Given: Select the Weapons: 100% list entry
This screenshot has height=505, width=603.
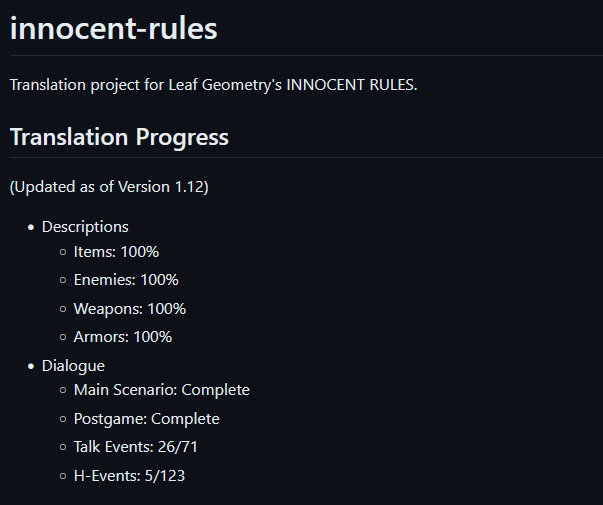Looking at the screenshot, I should click(x=130, y=309).
